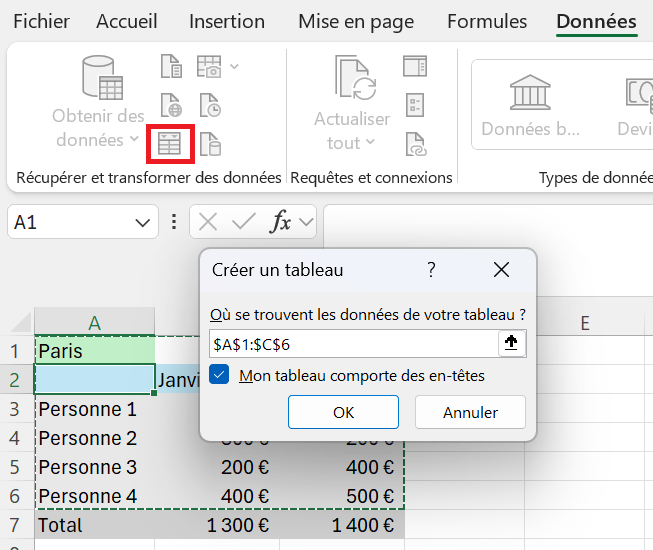This screenshot has height=550, width=653.
Task: Expand the Name Box dropdown arrow
Action: 142,222
